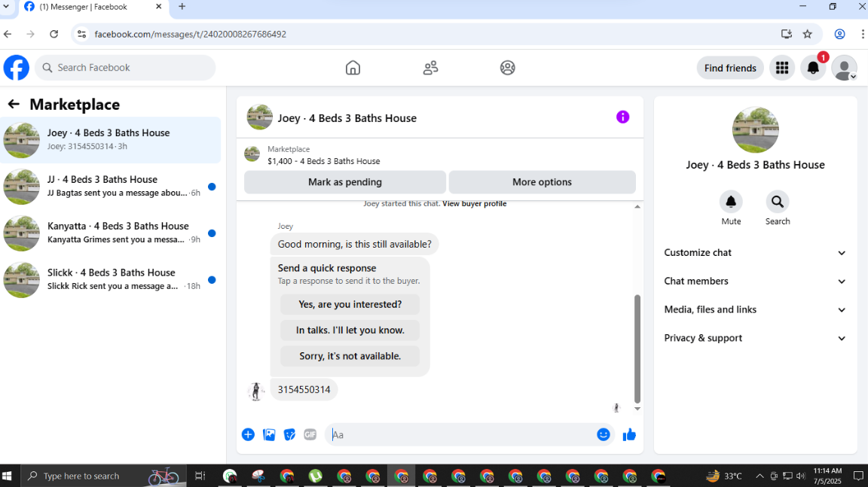Attach a photo using the image icon
Viewport: 868px width, 487px height.
[269, 434]
